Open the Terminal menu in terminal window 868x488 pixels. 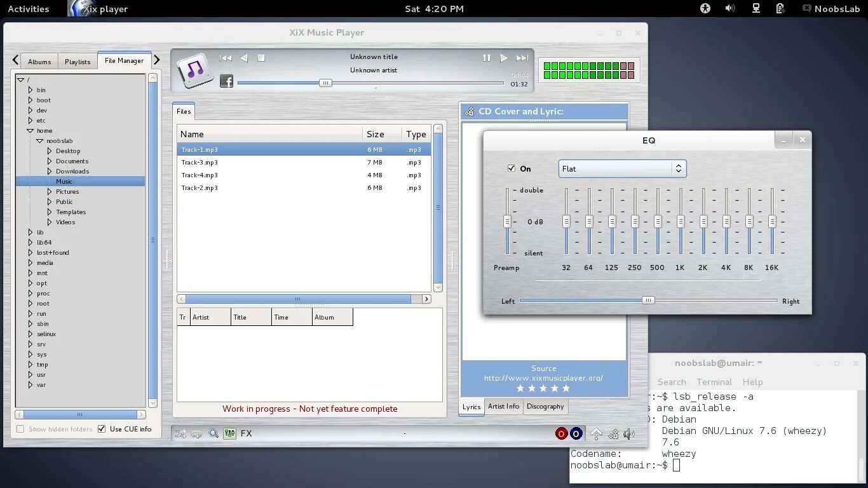pos(714,382)
